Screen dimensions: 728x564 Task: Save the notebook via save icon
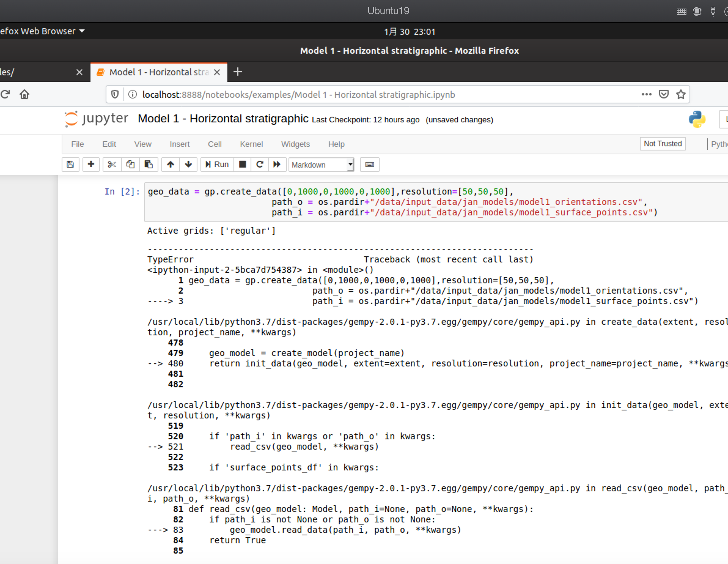[70, 165]
